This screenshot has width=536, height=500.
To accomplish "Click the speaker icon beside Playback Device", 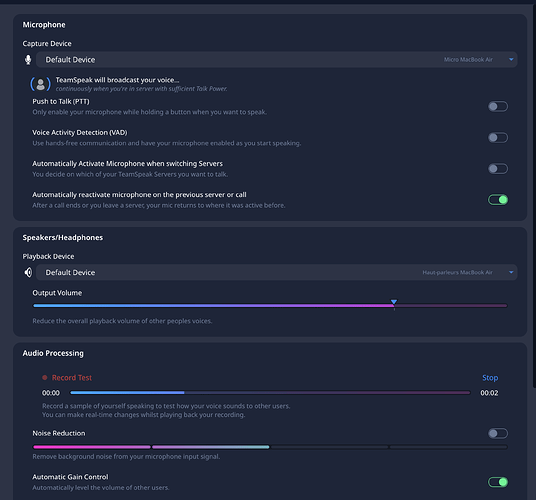I will (x=28, y=272).
